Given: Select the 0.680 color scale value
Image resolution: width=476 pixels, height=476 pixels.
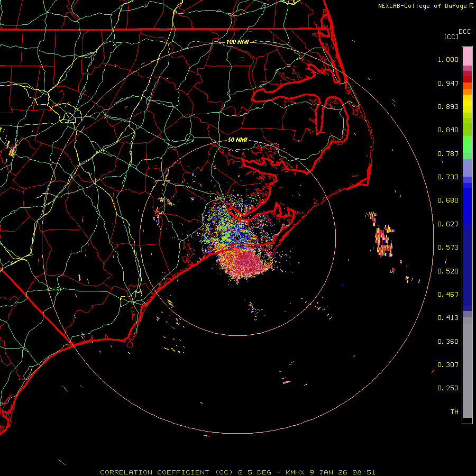Looking at the screenshot, I should click(448, 200).
